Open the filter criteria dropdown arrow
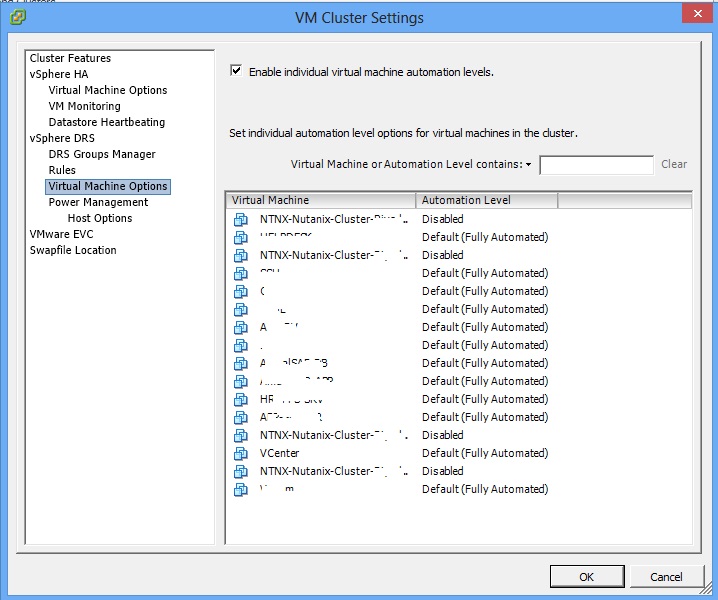This screenshot has width=718, height=600. coord(528,165)
